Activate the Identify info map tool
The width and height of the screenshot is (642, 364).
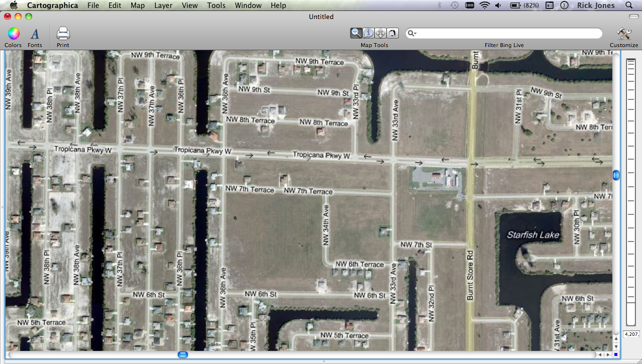click(368, 33)
